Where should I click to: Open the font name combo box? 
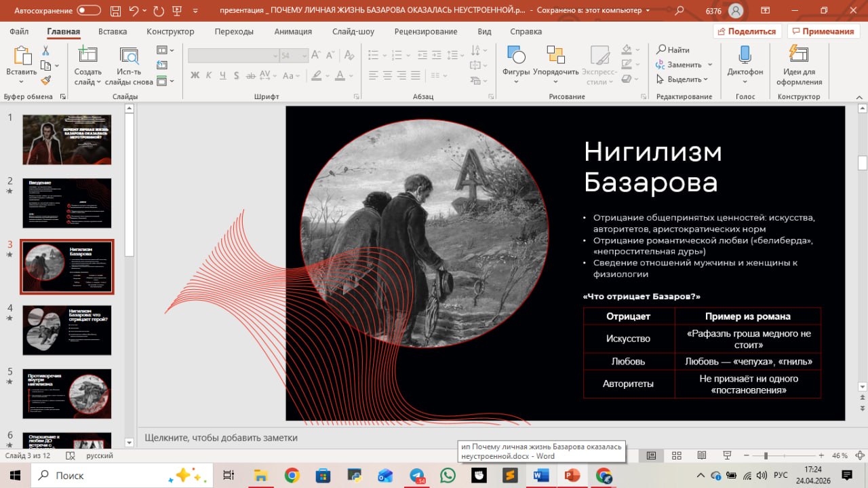point(233,56)
